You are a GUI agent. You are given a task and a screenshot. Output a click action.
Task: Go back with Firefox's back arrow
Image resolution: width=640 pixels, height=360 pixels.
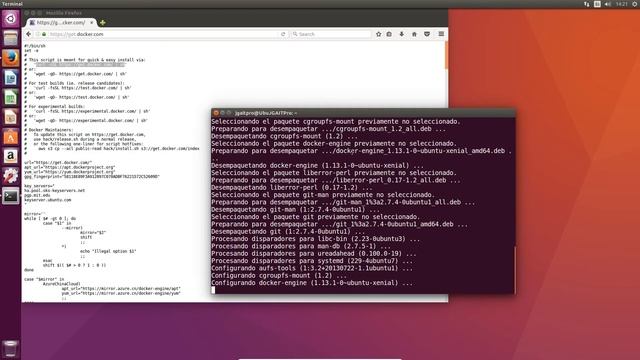click(29, 34)
